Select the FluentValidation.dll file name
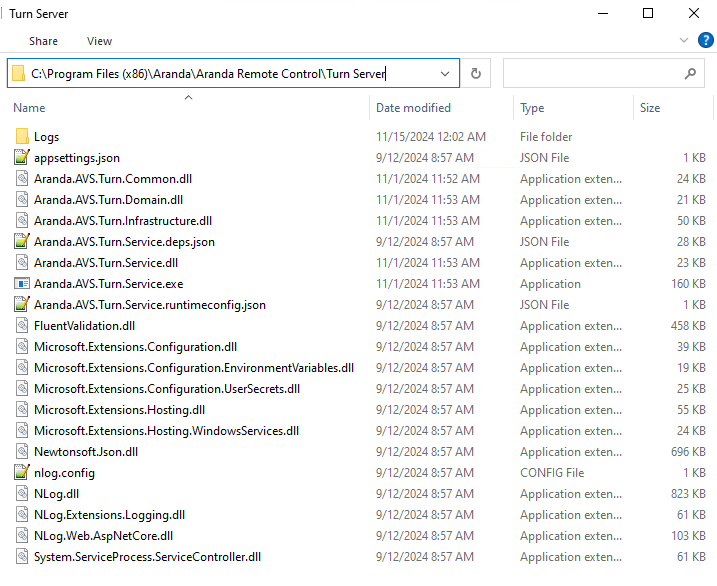 click(84, 326)
